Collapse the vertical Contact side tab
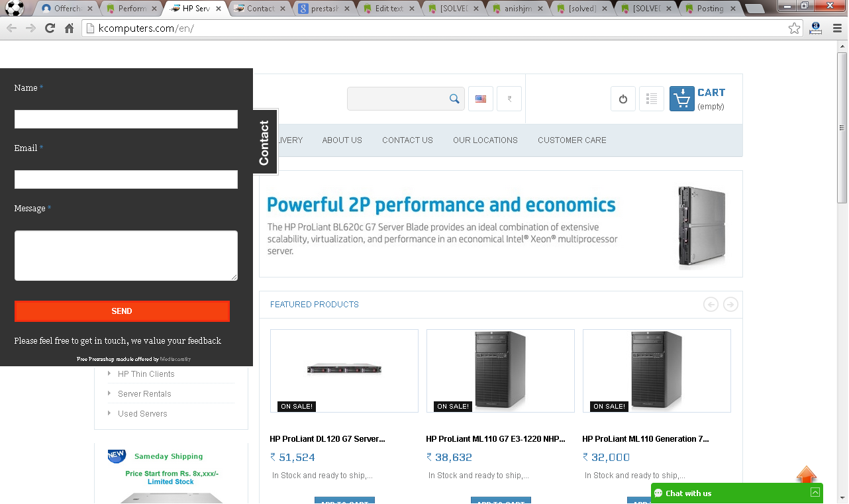Screen dimensions: 849x504 pyautogui.click(x=265, y=142)
